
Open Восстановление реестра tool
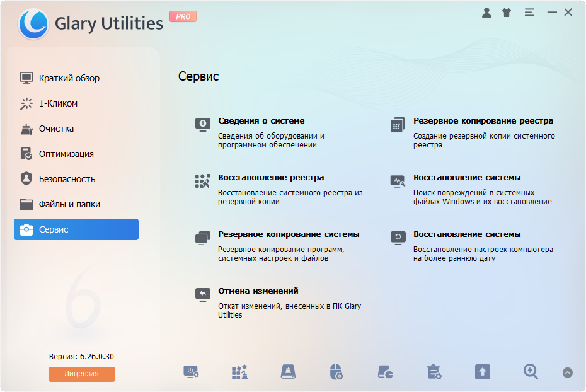(x=271, y=178)
